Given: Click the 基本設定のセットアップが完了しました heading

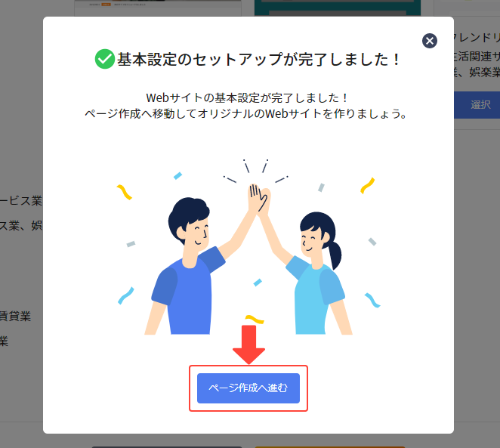Looking at the screenshot, I should (x=258, y=60).
